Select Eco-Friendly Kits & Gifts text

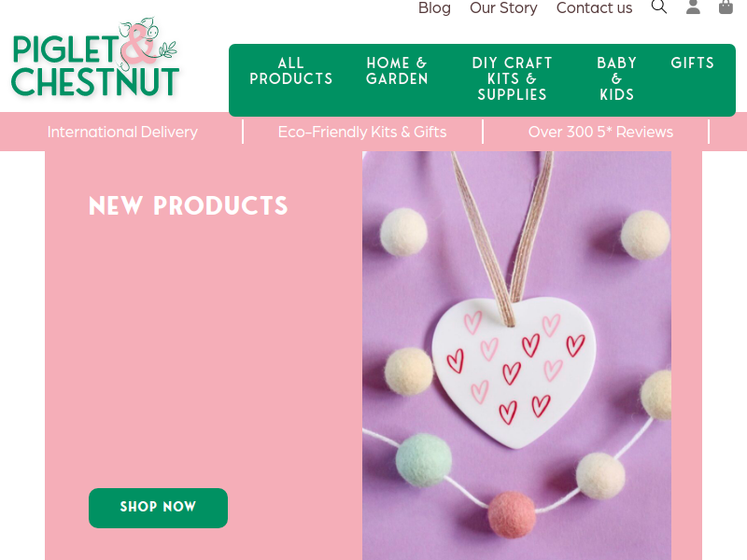click(x=362, y=132)
